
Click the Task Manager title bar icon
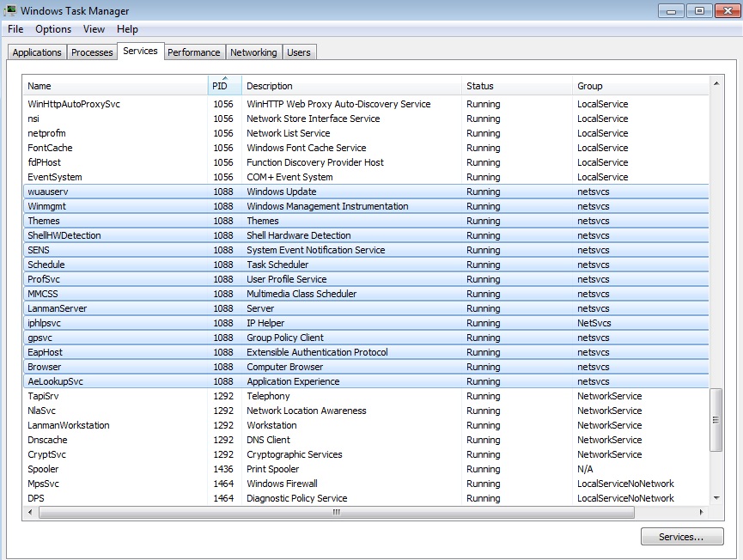tap(9, 10)
